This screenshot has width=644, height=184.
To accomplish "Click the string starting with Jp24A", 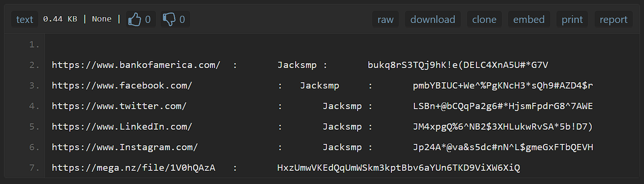I will point(503,147).
